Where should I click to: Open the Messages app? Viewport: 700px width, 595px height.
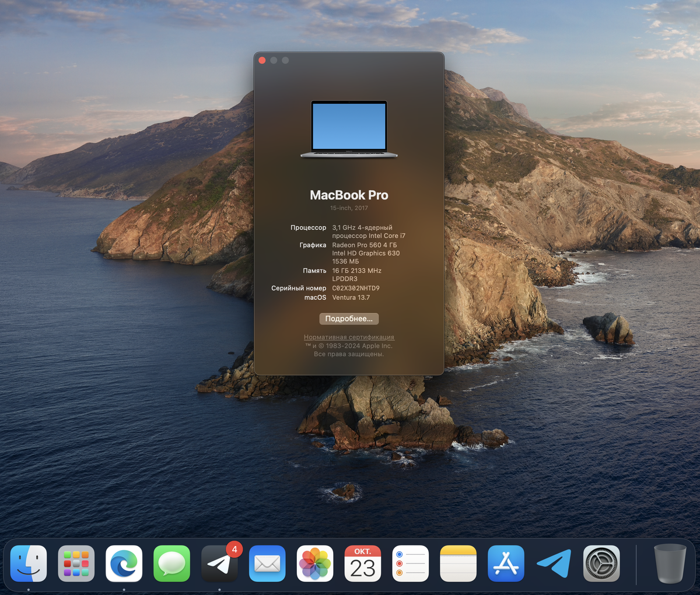pyautogui.click(x=172, y=563)
